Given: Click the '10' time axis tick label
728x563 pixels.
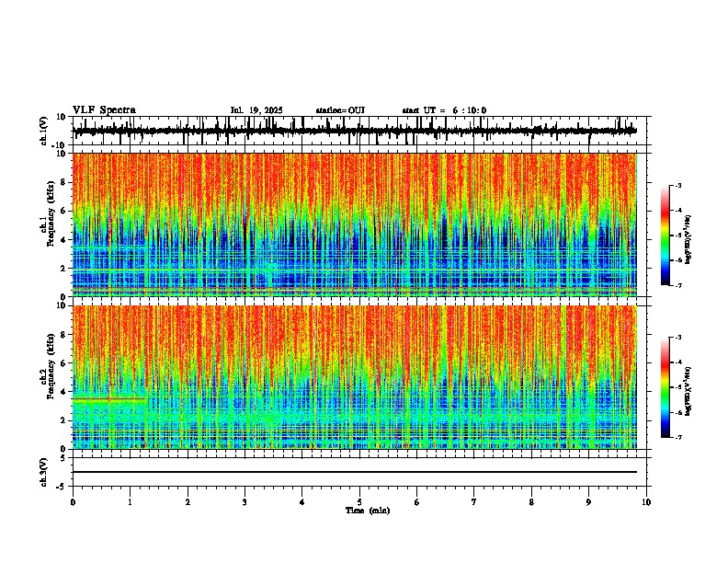Looking at the screenshot, I should point(646,502).
